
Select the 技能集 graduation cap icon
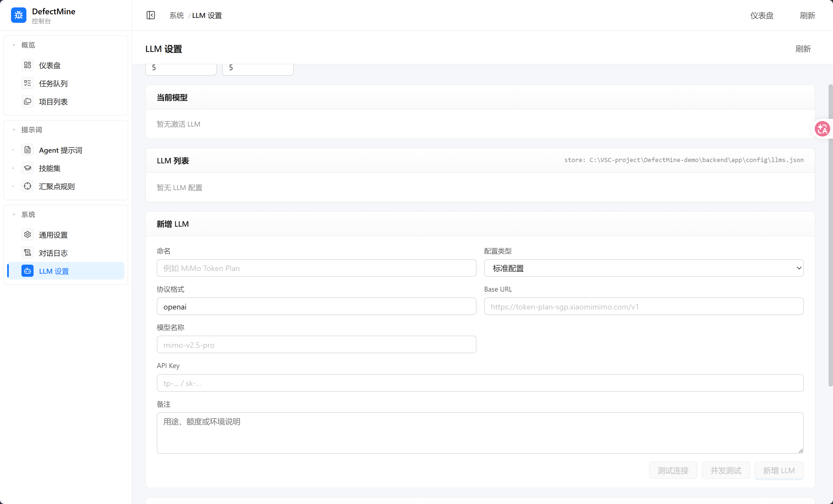point(28,168)
